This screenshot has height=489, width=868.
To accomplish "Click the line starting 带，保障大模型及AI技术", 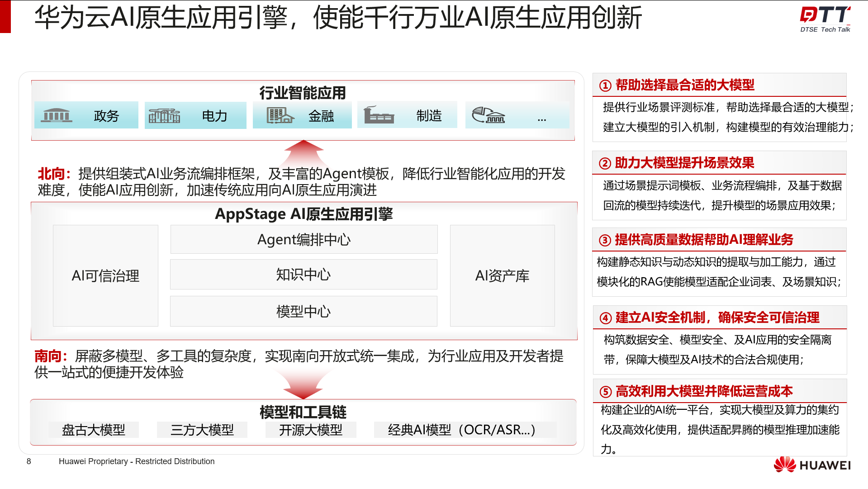I will click(x=703, y=360).
